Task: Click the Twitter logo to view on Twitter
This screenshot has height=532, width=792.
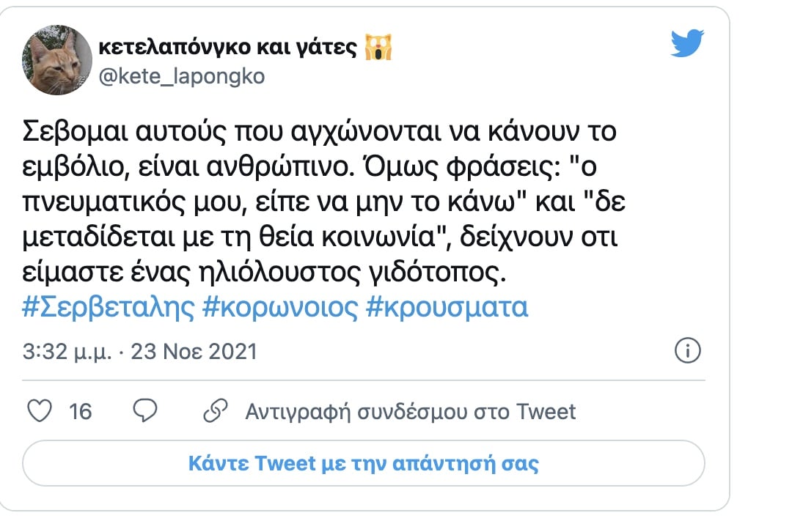Action: pos(687,43)
